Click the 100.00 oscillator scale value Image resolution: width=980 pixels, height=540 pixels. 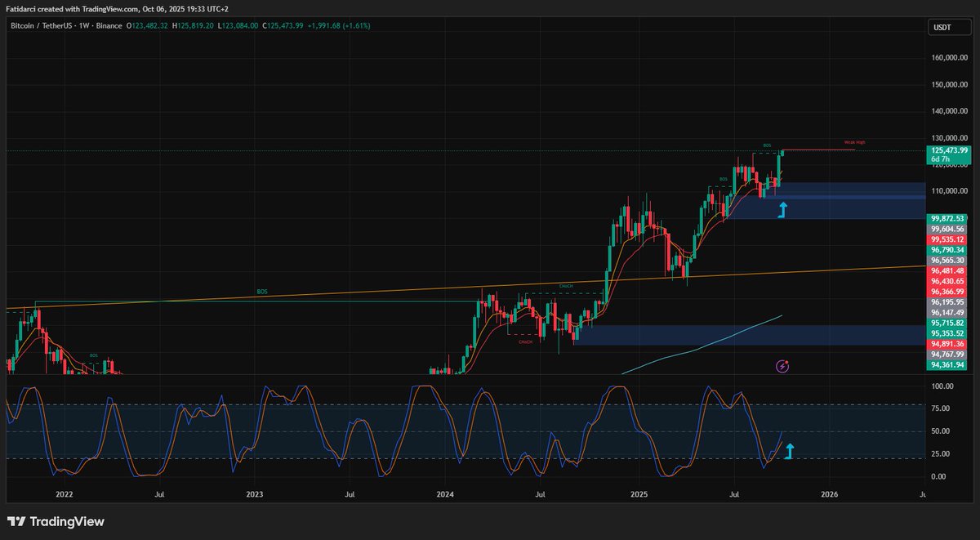(942, 386)
